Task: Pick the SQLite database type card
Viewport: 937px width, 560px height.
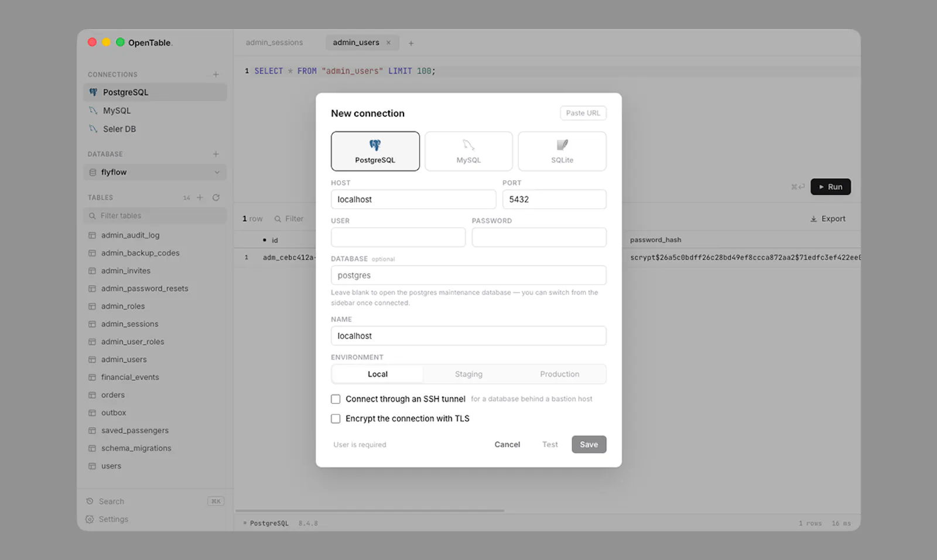Action: [562, 151]
